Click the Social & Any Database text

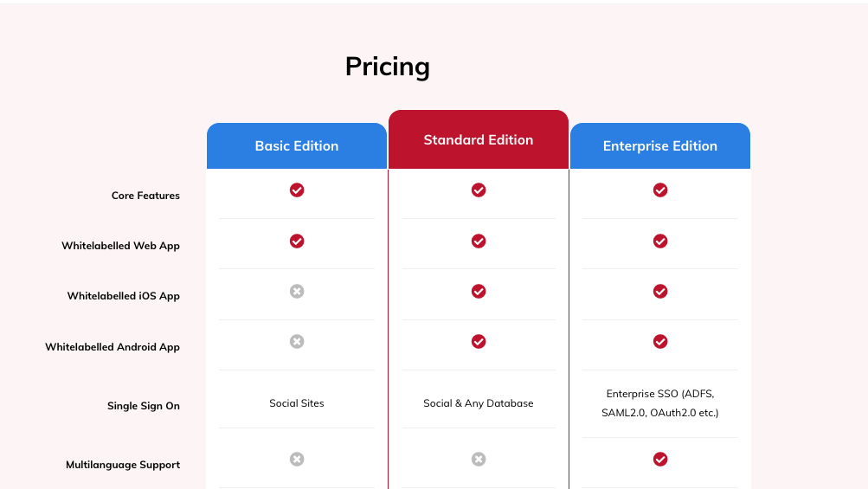pyautogui.click(x=479, y=403)
